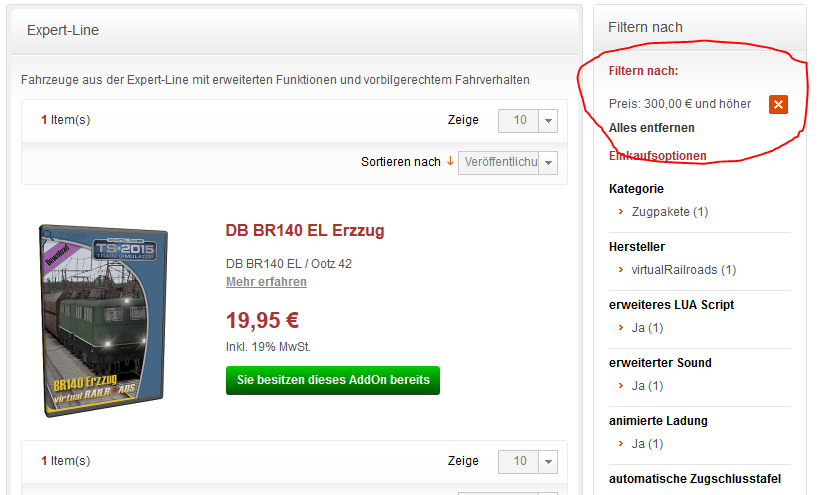Image resolution: width=838 pixels, height=495 pixels.
Task: Click the 19,95 € price text
Action: point(262,321)
